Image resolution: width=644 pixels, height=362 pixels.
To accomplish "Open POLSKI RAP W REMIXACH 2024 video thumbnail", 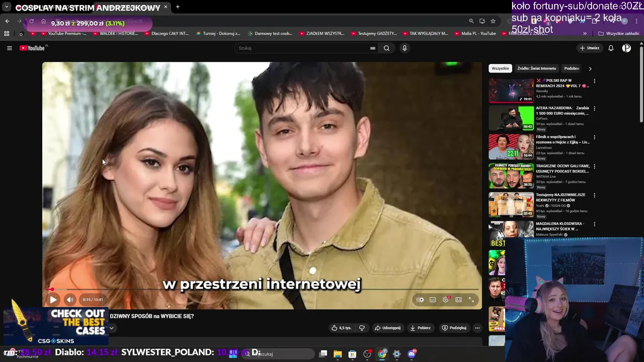I will click(x=511, y=90).
